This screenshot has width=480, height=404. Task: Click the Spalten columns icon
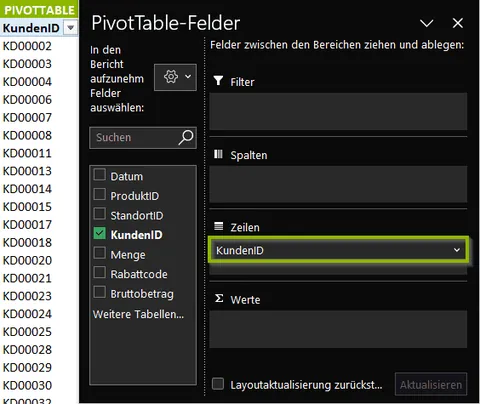point(218,154)
